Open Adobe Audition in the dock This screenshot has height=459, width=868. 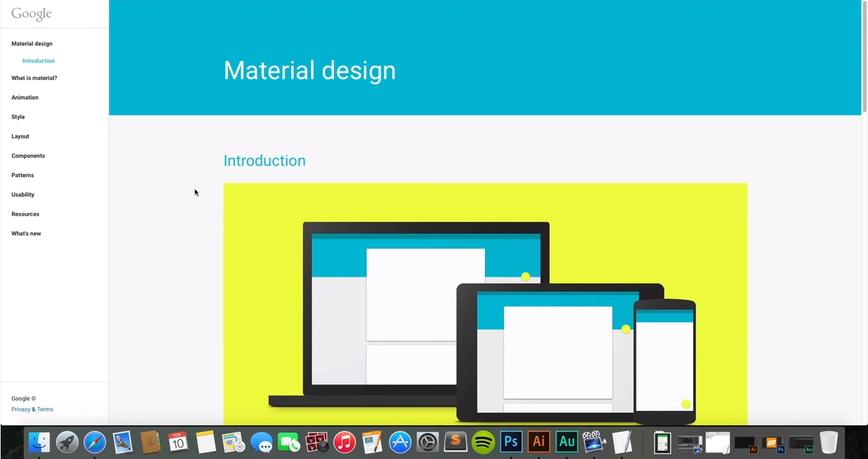pos(566,442)
